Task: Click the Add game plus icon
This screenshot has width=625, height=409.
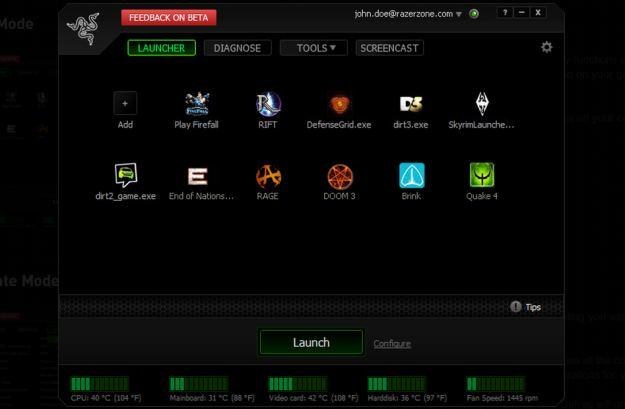Action: (125, 104)
